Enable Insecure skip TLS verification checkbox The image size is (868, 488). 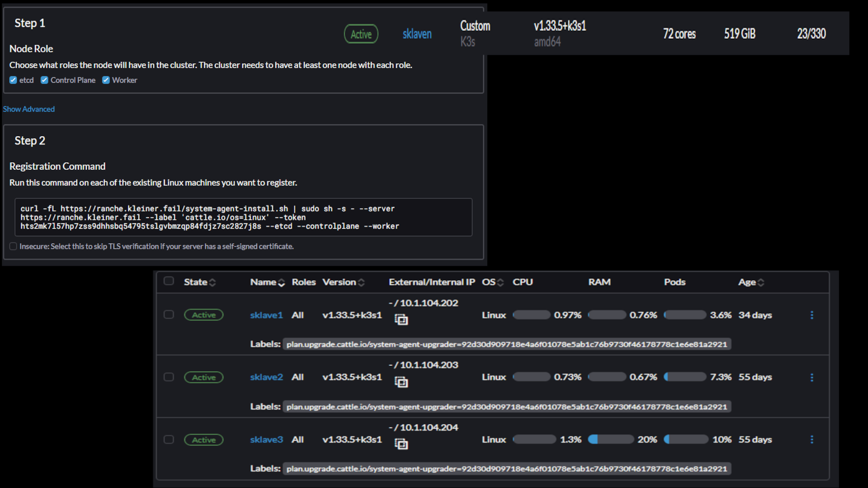tap(13, 246)
